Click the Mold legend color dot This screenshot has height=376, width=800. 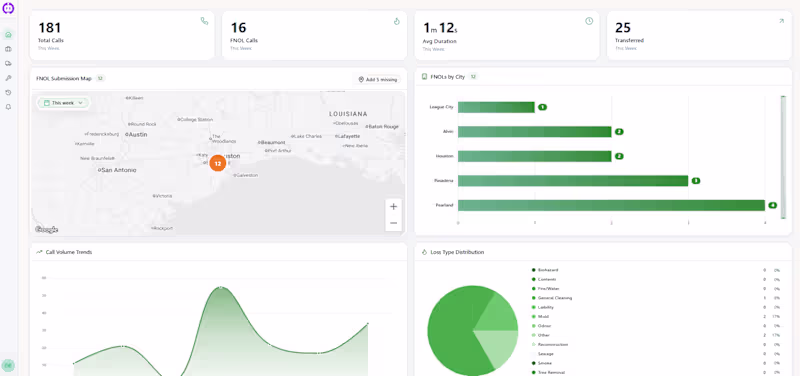pyautogui.click(x=534, y=316)
